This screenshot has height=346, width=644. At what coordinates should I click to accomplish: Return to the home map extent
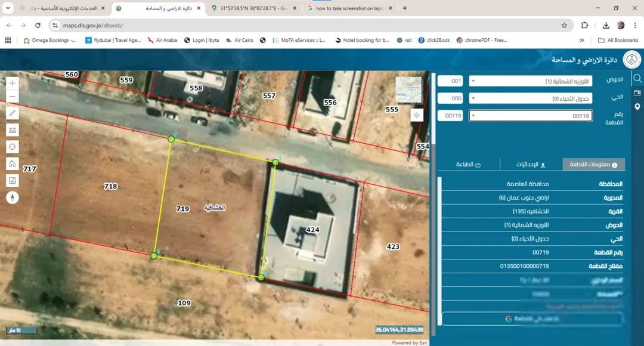point(13,164)
